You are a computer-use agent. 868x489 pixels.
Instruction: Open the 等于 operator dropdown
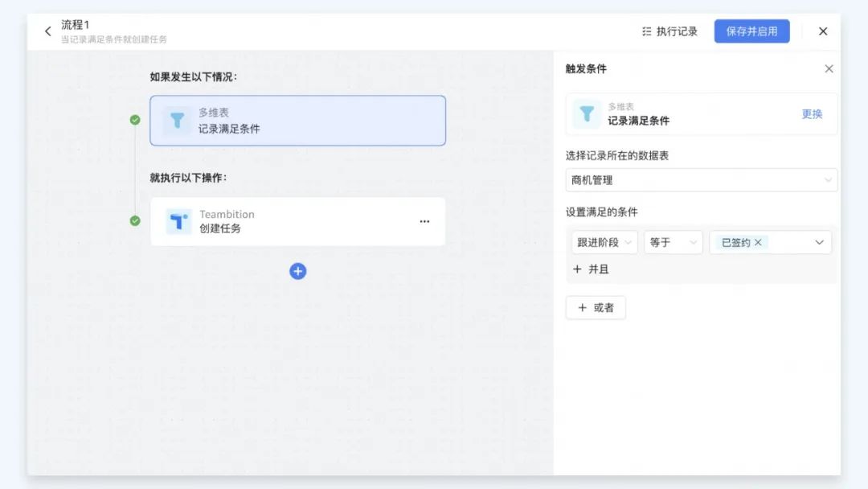tap(673, 242)
